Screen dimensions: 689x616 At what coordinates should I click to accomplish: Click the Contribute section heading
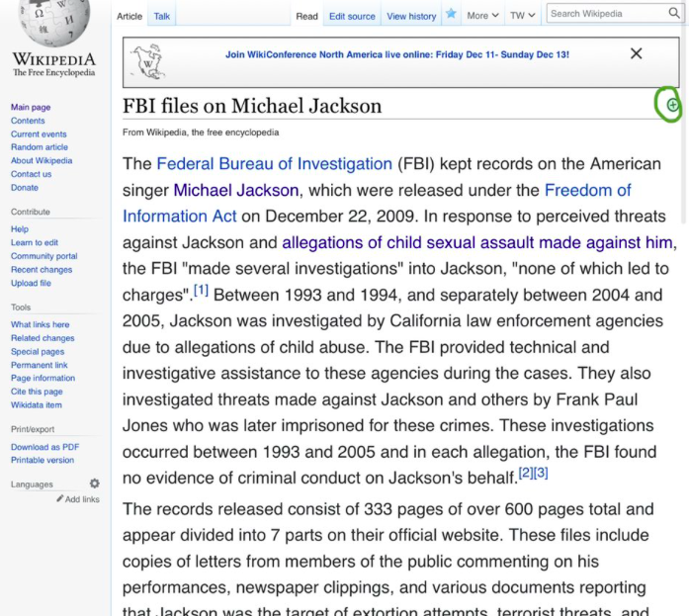pos(31,212)
